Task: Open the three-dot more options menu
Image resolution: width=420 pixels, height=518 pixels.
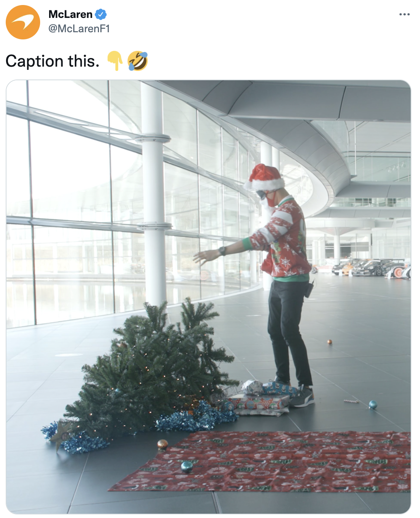Action: coord(404,14)
